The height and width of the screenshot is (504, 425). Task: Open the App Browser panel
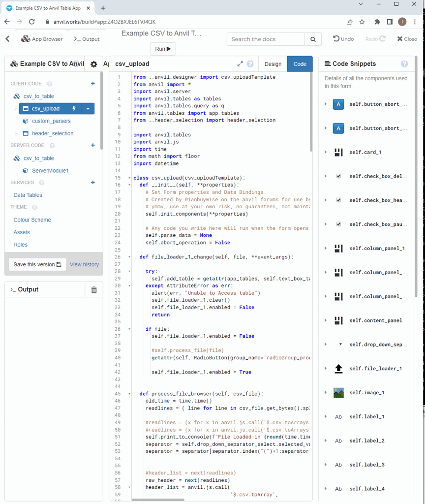[42, 39]
